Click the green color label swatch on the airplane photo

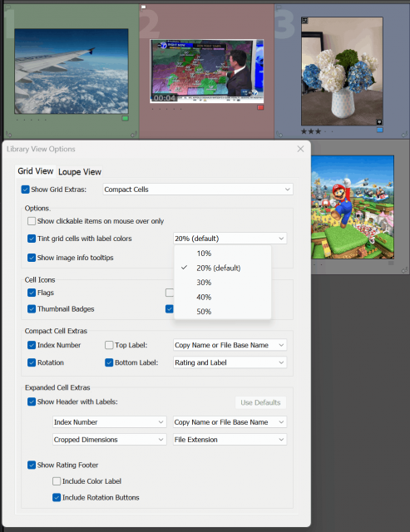(x=125, y=118)
